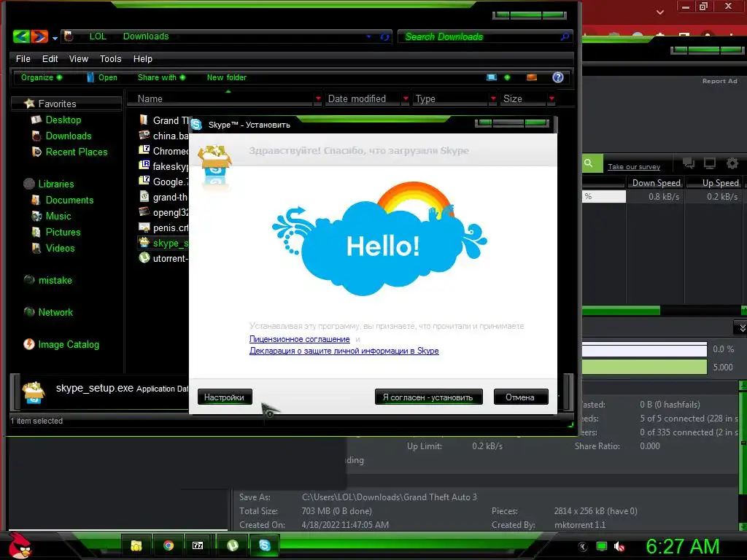Click the refresh icon in the address bar
747x560 pixels.
[x=384, y=36]
